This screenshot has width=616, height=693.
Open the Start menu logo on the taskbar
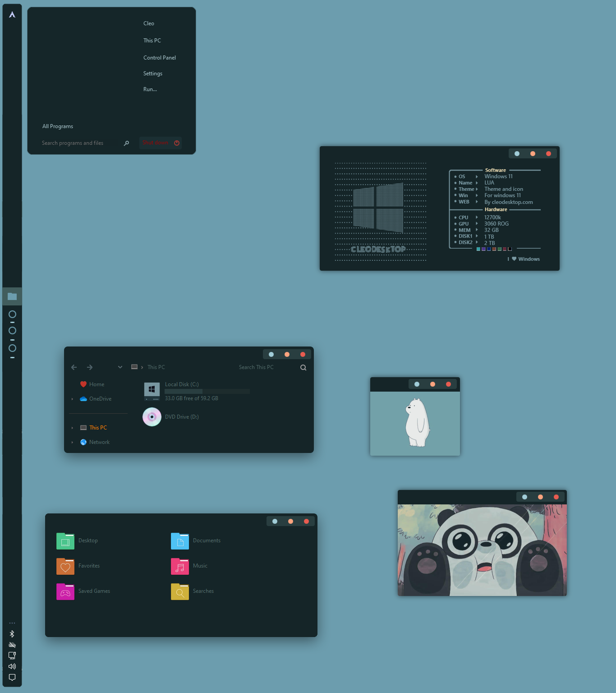click(x=12, y=14)
